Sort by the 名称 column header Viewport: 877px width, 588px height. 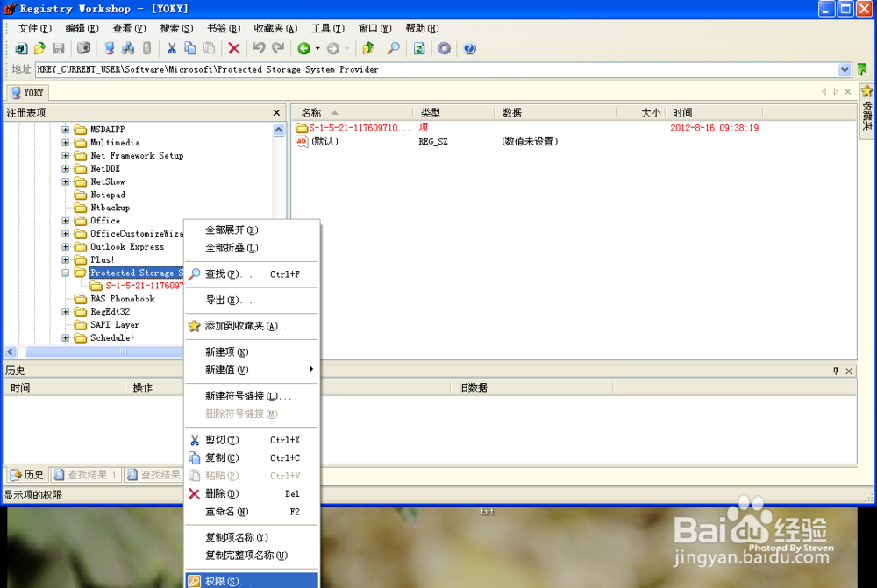pyautogui.click(x=353, y=113)
